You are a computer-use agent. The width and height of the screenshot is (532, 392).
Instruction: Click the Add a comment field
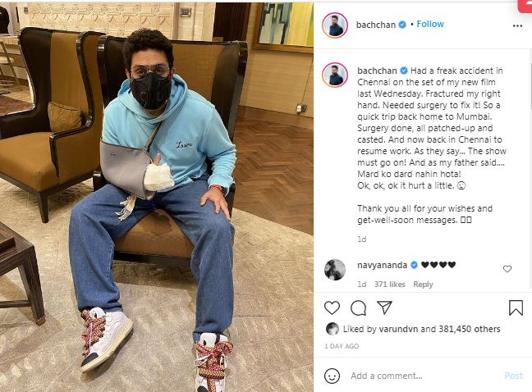424,376
